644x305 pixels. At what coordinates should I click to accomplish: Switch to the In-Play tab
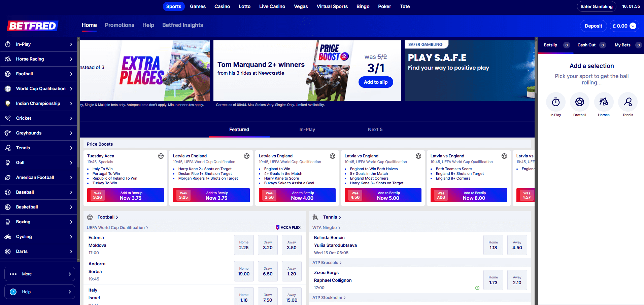(307, 129)
